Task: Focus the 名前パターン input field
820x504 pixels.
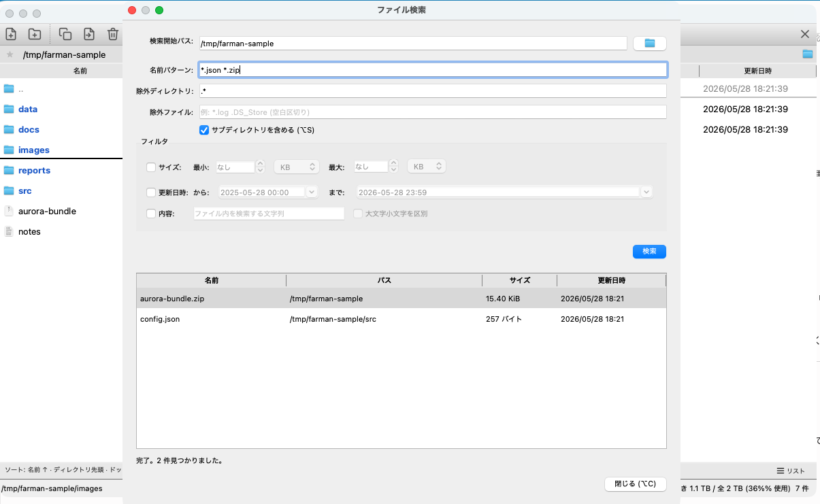Action: [x=433, y=69]
